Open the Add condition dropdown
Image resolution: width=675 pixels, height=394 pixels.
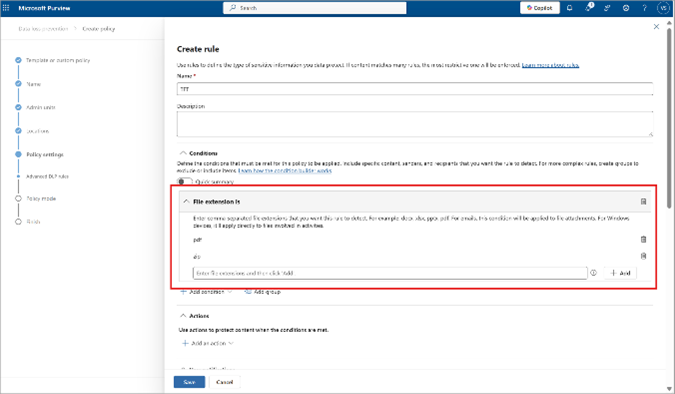(x=206, y=292)
